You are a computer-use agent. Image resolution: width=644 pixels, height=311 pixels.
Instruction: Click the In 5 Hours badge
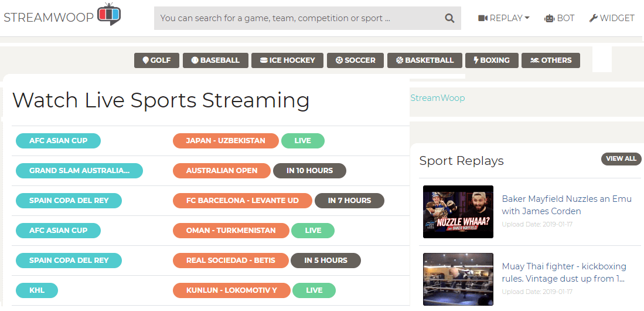326,261
